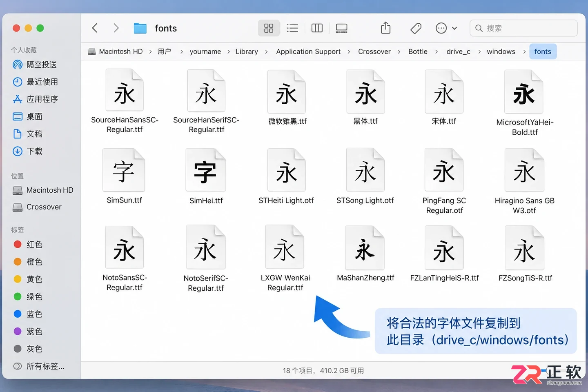The image size is (588, 392).
Task: Select the fonts path bar item
Action: click(543, 51)
